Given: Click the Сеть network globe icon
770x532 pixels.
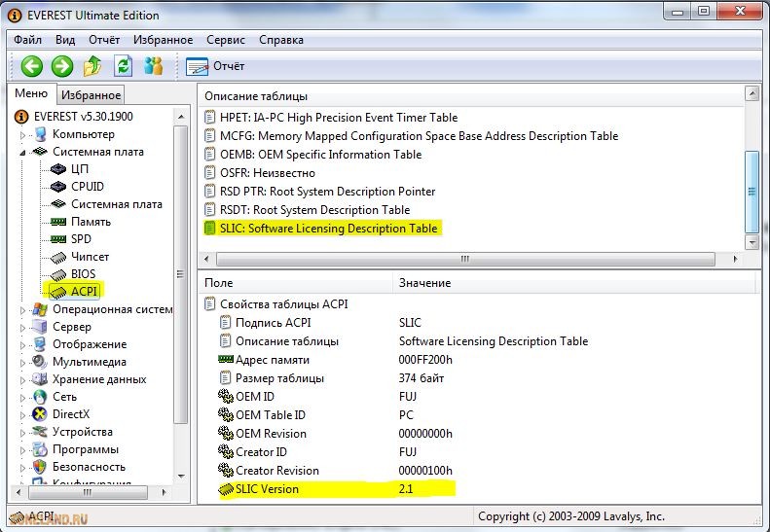Looking at the screenshot, I should pos(39,397).
